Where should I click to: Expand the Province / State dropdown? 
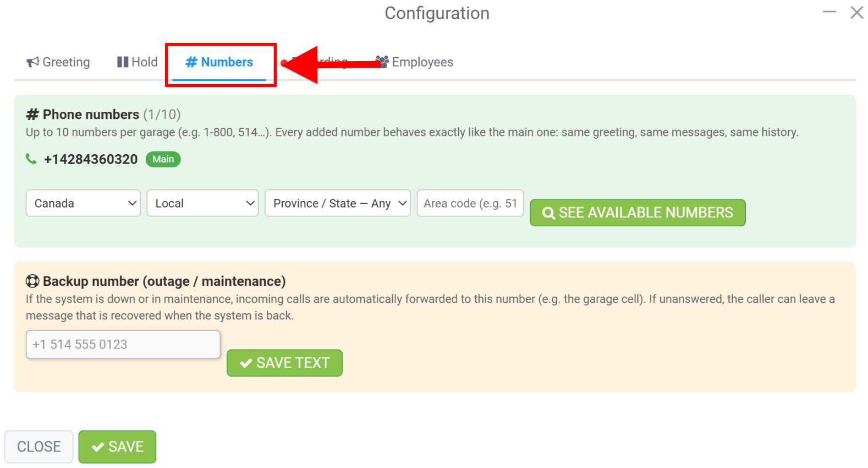coord(338,203)
